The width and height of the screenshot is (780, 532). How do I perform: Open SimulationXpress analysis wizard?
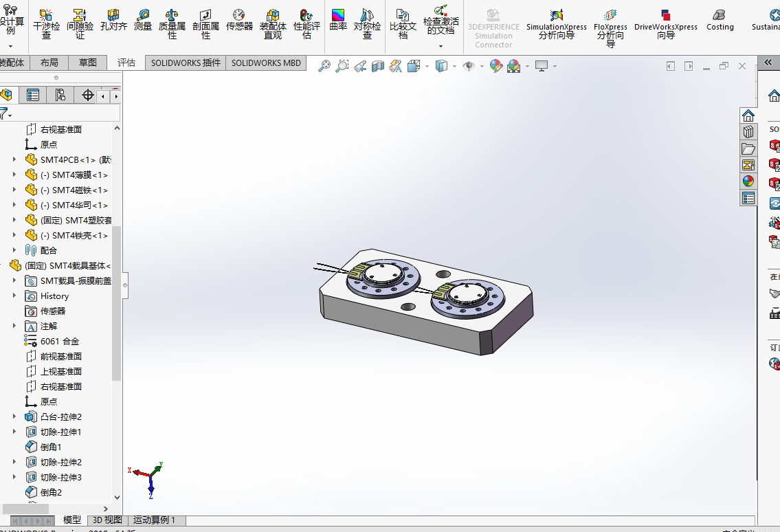(556, 24)
